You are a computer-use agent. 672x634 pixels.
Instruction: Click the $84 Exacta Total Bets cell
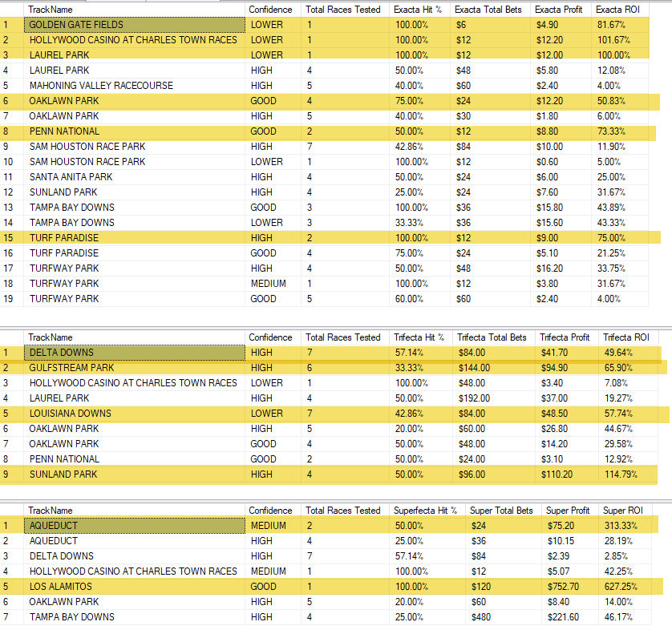[x=490, y=147]
